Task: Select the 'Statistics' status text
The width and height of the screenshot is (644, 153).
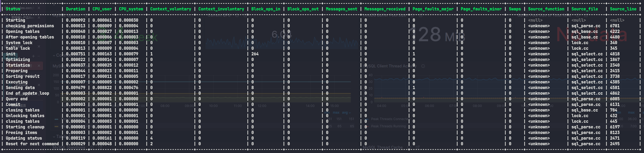Action: tap(18, 65)
